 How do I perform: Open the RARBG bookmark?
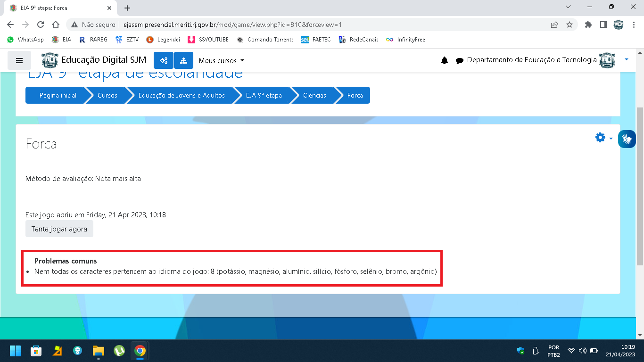click(x=93, y=40)
